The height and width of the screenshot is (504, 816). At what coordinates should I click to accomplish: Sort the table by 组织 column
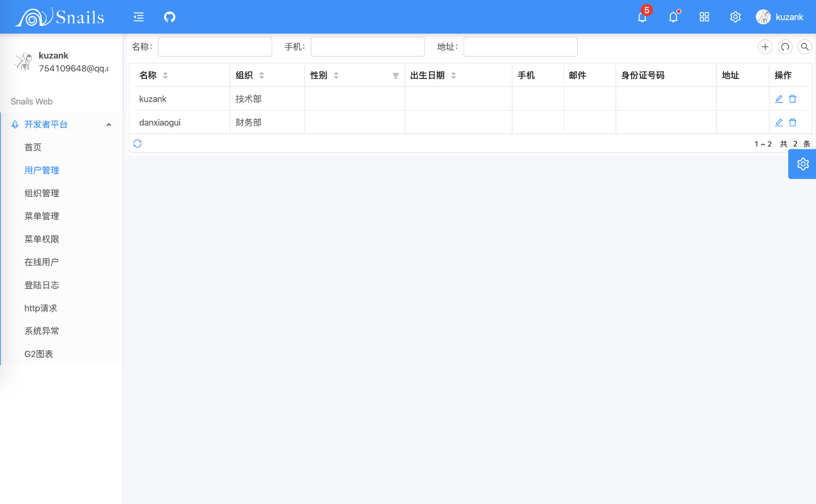tap(261, 75)
